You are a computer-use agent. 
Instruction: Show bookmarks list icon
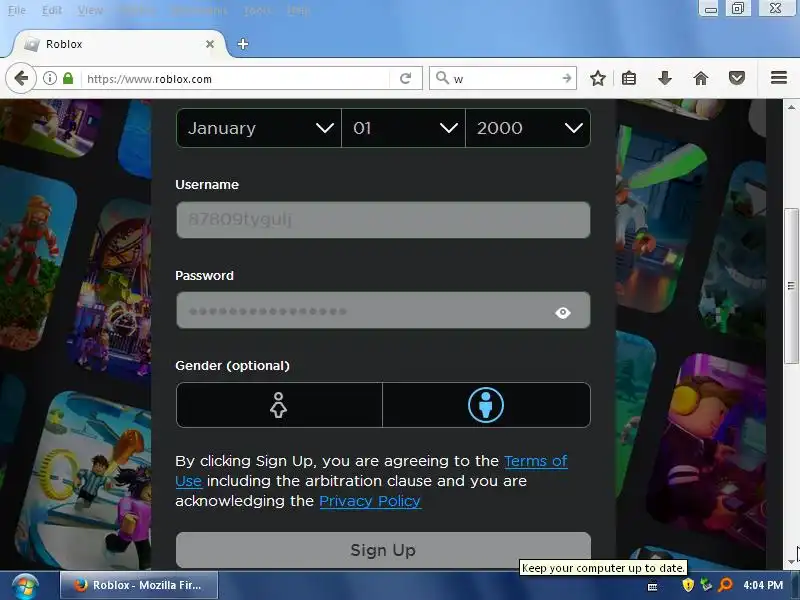(x=629, y=78)
